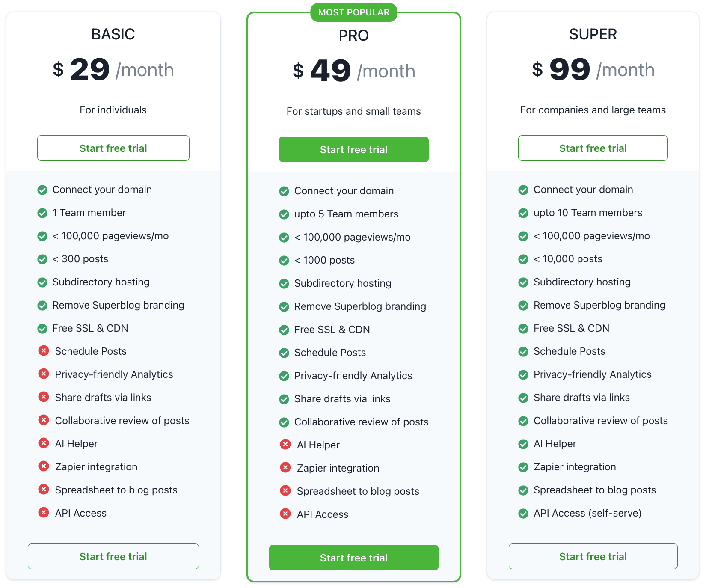Click green check beside Super AI Helper
This screenshot has width=706, height=588.
[523, 444]
